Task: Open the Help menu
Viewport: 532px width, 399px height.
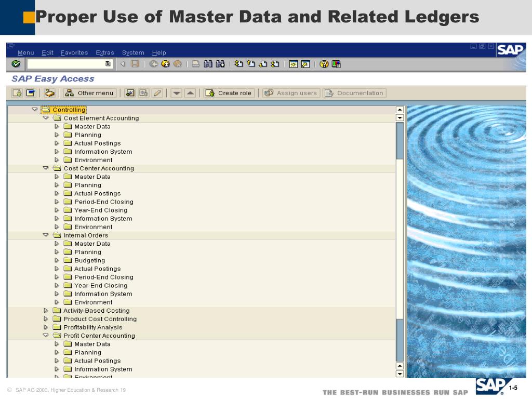Action: (x=159, y=52)
